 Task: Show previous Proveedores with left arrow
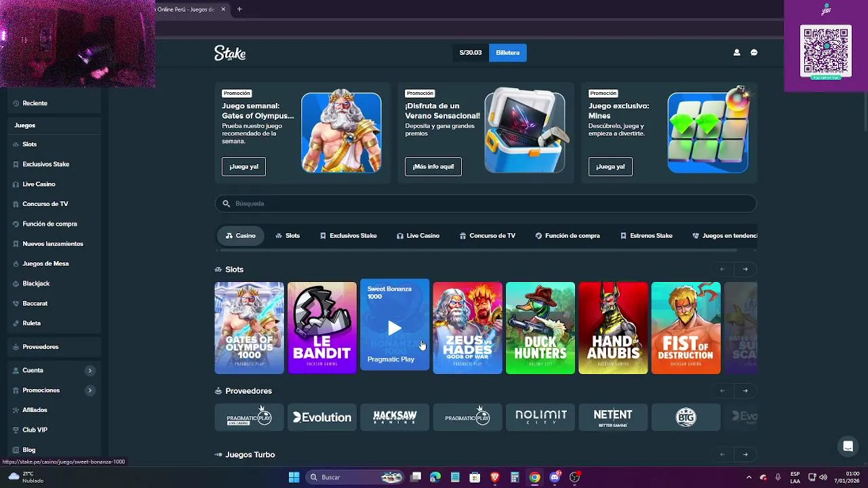pyautogui.click(x=722, y=390)
